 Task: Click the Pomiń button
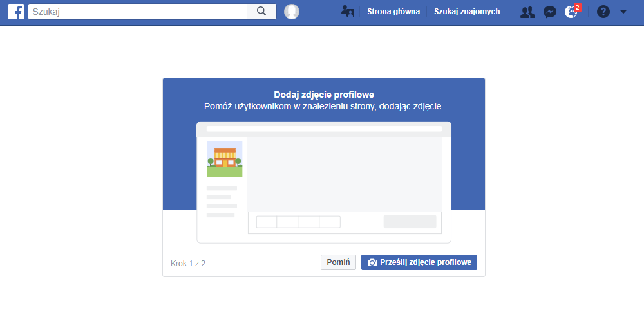pyautogui.click(x=338, y=262)
